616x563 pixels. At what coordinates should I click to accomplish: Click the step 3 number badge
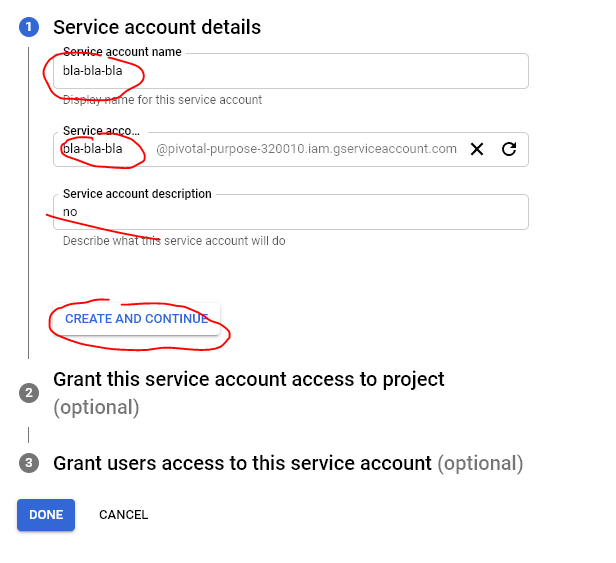tap(28, 463)
